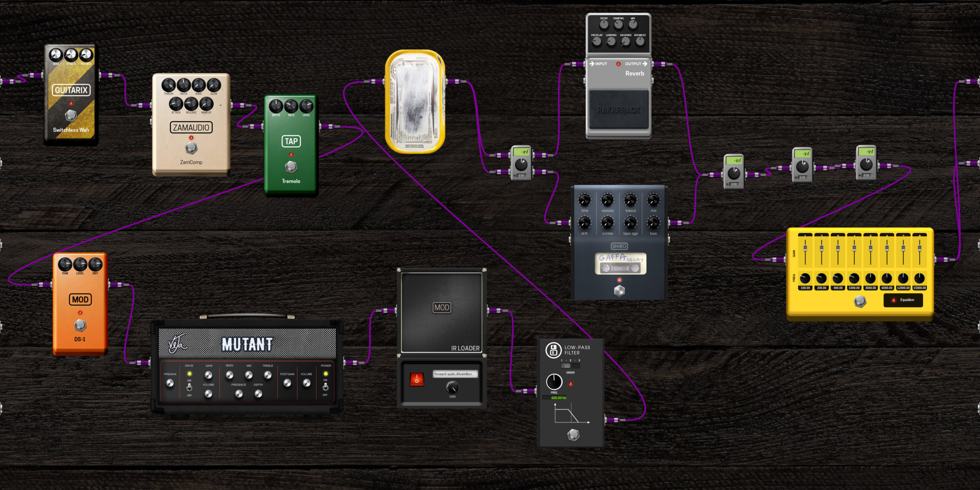This screenshot has height=490, width=980.
Task: Flip the Mutant amp DRIVE switch
Action: click(x=189, y=387)
